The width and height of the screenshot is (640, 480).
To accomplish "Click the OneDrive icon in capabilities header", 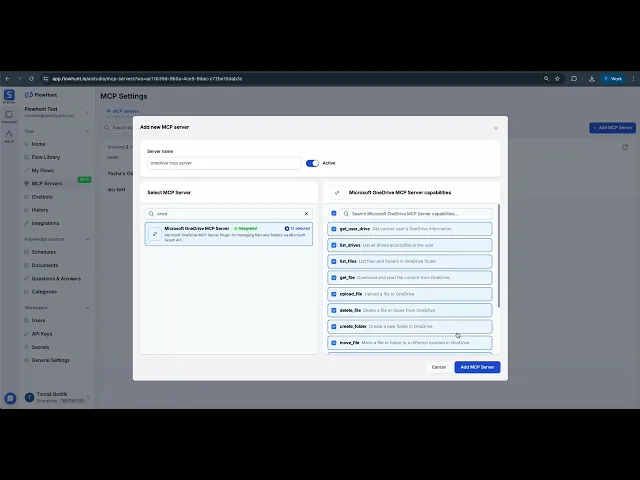I will tap(337, 193).
